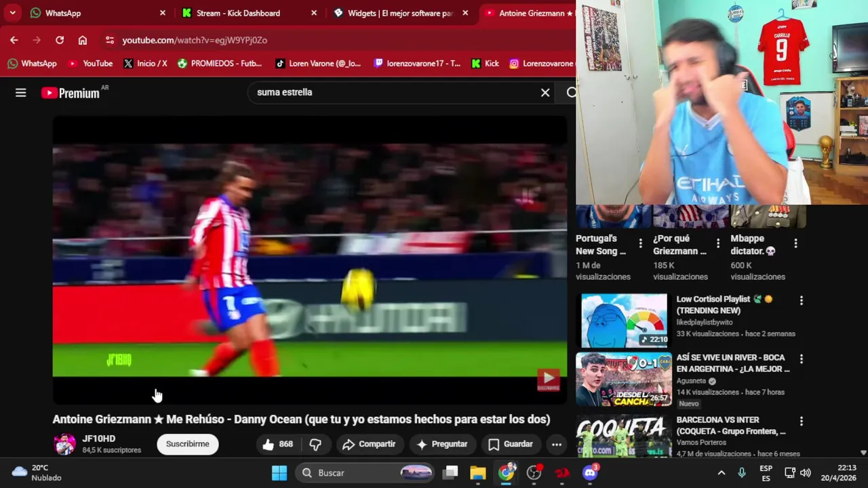Save the video with Guardar
Screen dimensions: 868x488
click(510, 444)
